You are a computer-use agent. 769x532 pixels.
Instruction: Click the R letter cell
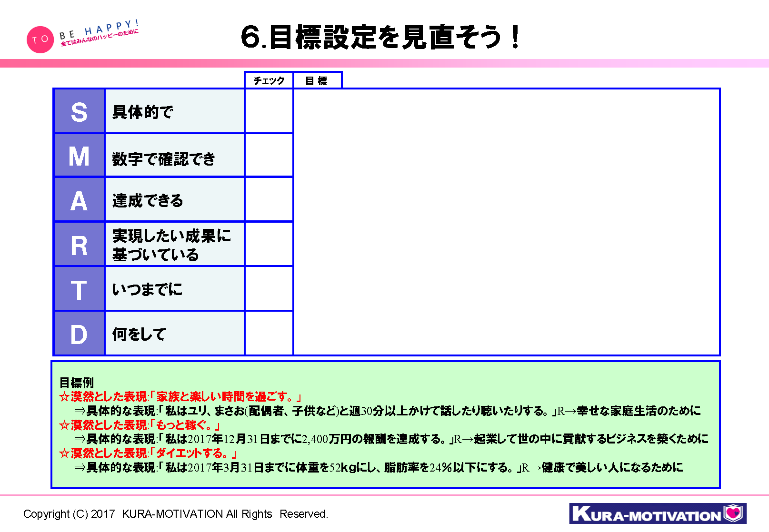pyautogui.click(x=79, y=245)
